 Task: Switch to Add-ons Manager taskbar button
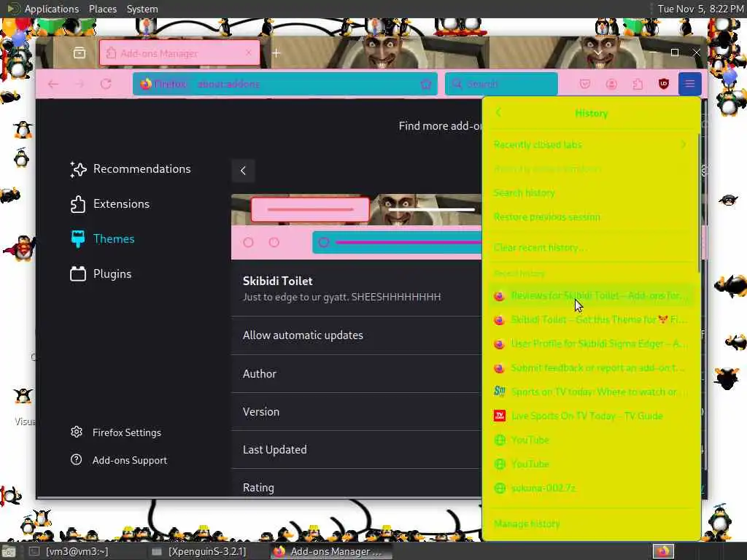pyautogui.click(x=330, y=551)
